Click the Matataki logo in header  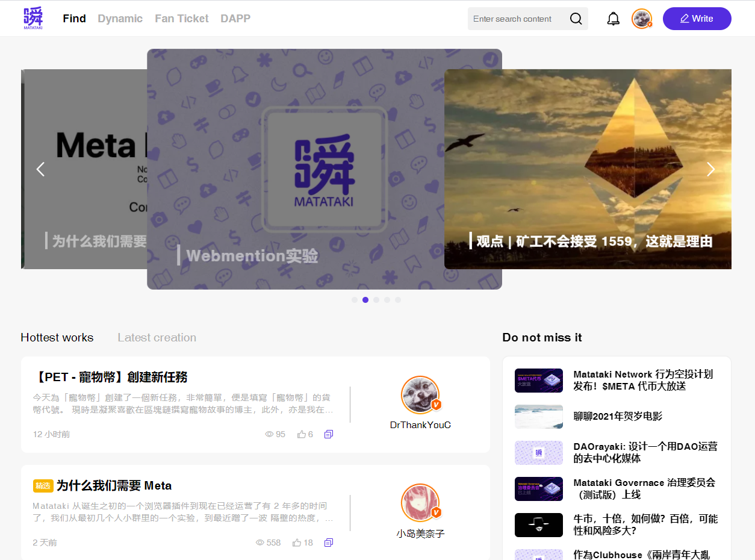tap(33, 19)
